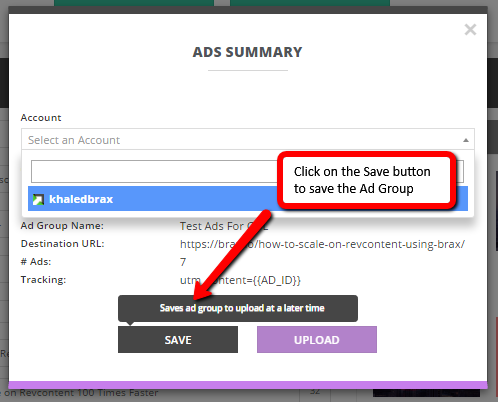Click the ADS SUMMARY heading

(x=248, y=52)
